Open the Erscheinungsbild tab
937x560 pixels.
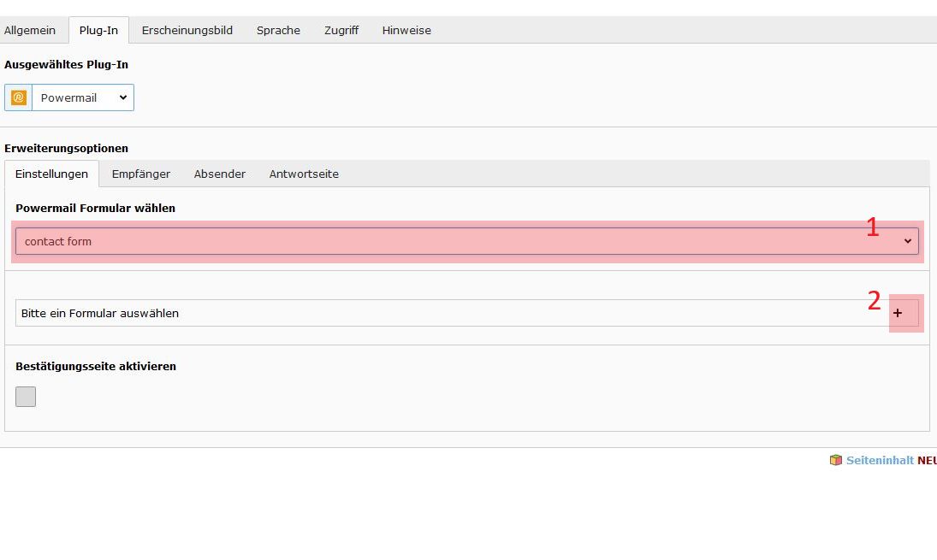pos(187,30)
